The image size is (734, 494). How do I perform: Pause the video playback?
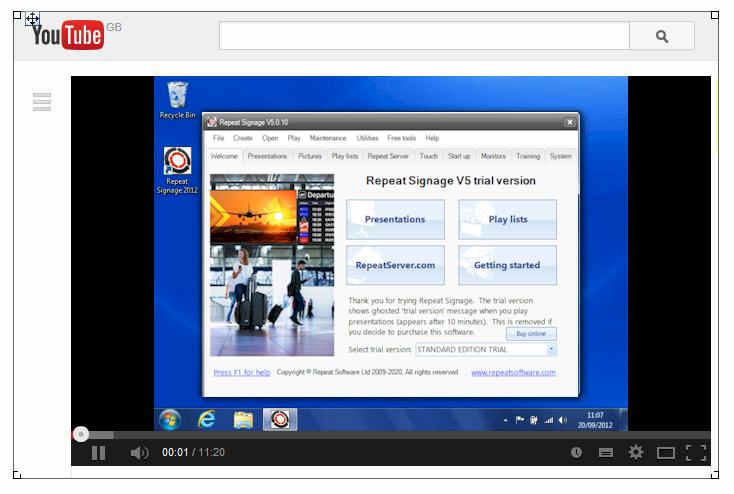(98, 452)
